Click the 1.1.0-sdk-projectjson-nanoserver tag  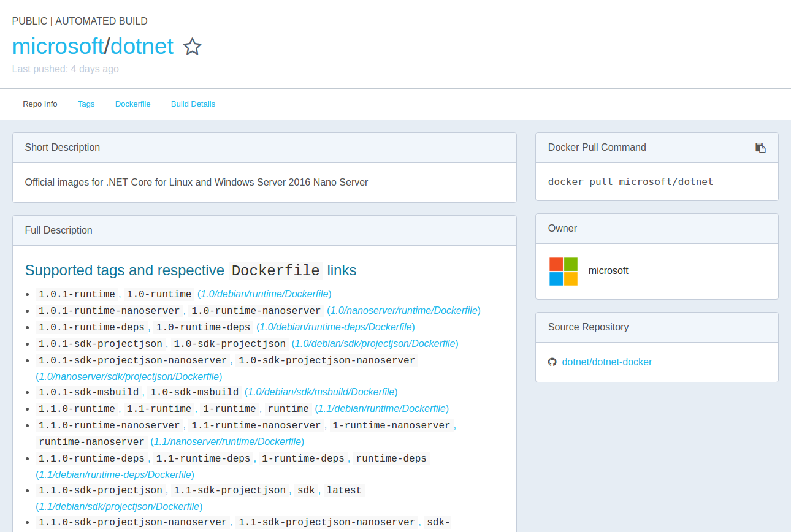[133, 522]
